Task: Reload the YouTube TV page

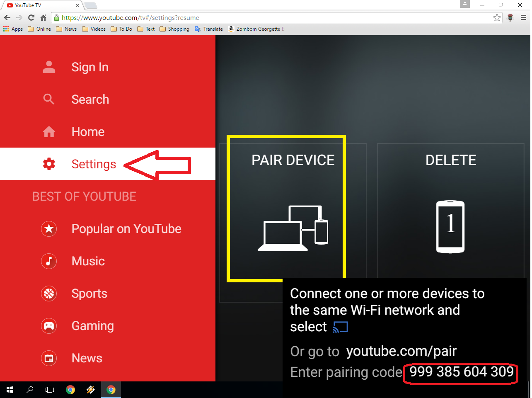Action: tap(31, 17)
